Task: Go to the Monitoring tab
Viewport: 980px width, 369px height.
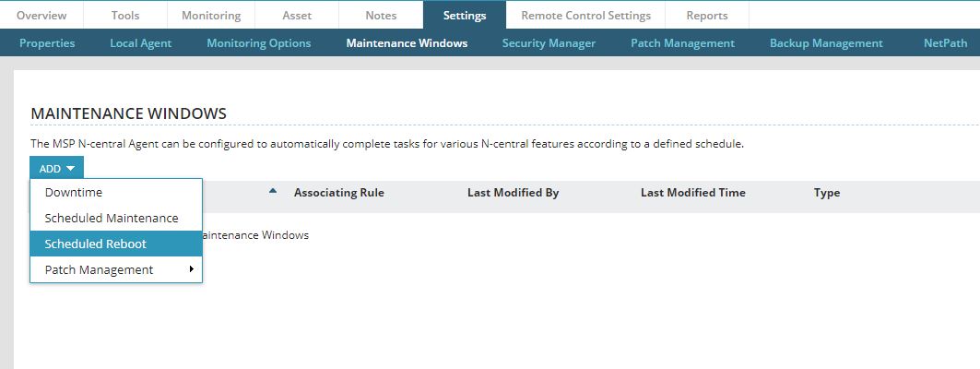Action: 211,16
